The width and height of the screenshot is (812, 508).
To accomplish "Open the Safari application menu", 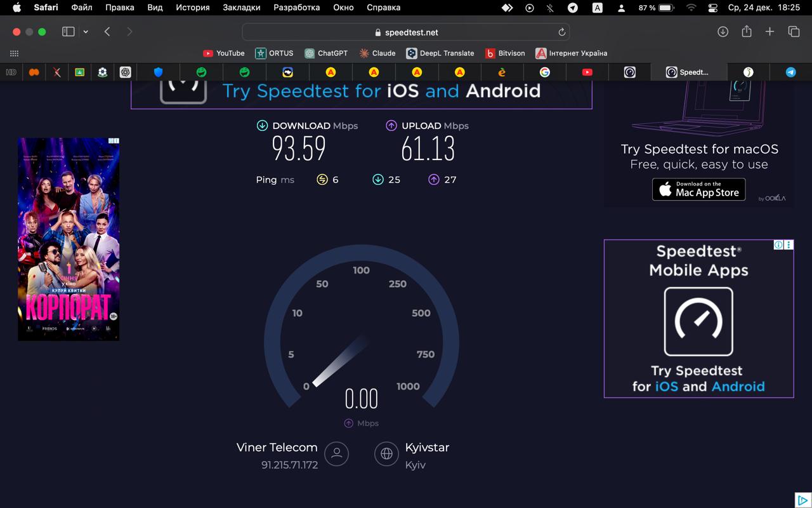I will pos(46,8).
